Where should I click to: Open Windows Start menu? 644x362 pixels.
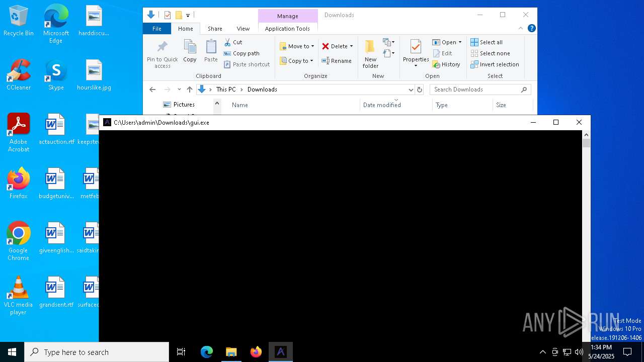pyautogui.click(x=12, y=352)
